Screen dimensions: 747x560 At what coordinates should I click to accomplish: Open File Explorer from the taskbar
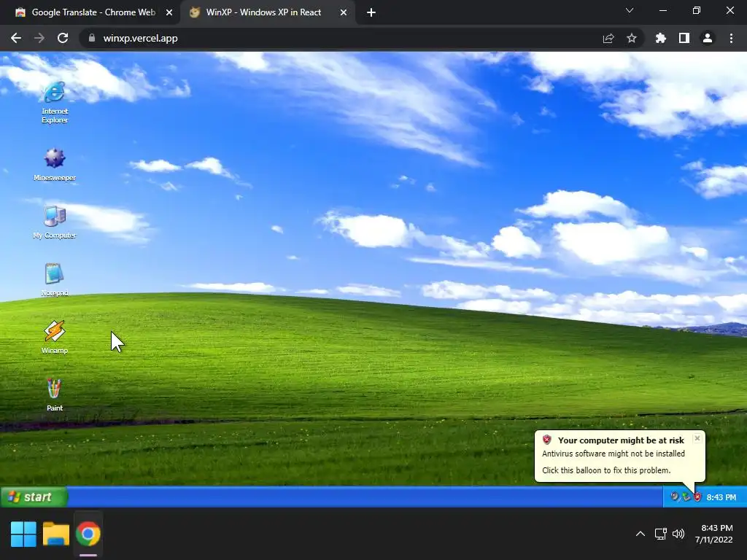point(55,534)
